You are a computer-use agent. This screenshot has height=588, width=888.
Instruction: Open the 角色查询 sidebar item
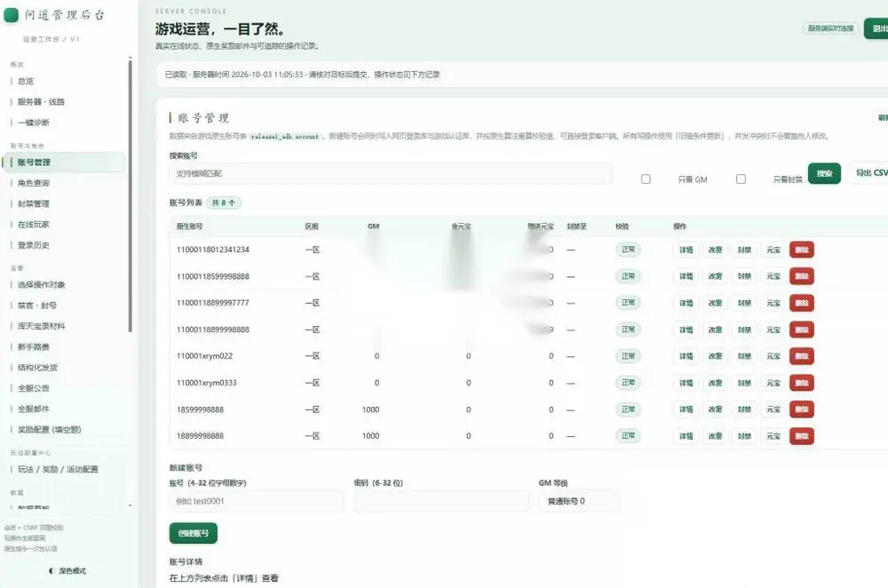tap(34, 183)
